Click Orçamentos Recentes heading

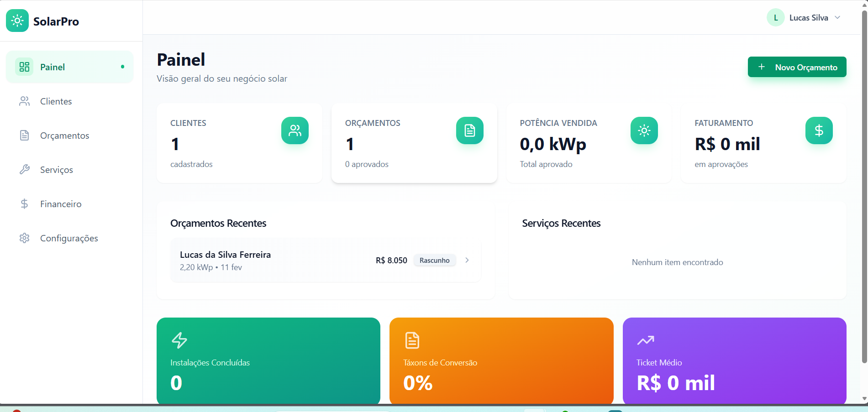pyautogui.click(x=218, y=223)
